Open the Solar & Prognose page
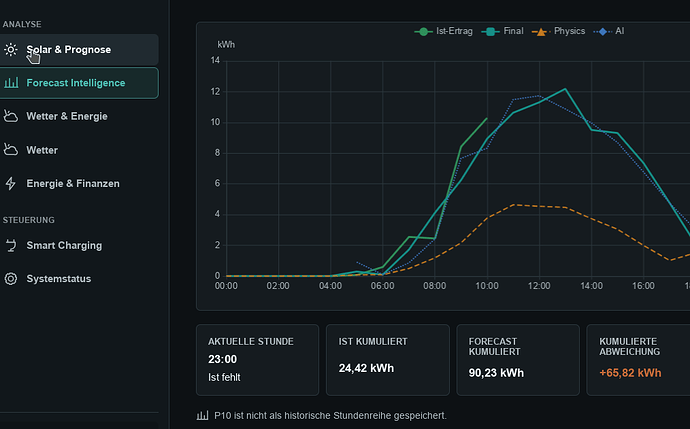The width and height of the screenshot is (690, 429). (x=79, y=50)
